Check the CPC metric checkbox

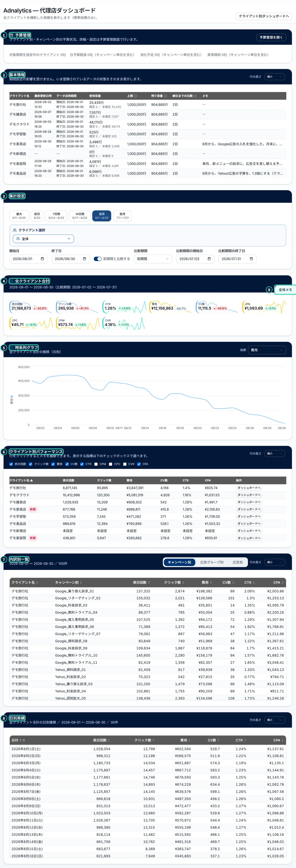pos(110,464)
